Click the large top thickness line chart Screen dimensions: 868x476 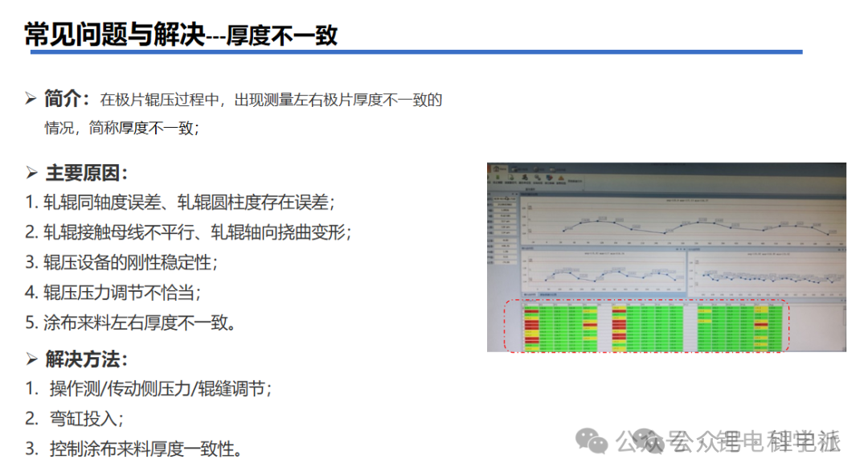pos(682,220)
